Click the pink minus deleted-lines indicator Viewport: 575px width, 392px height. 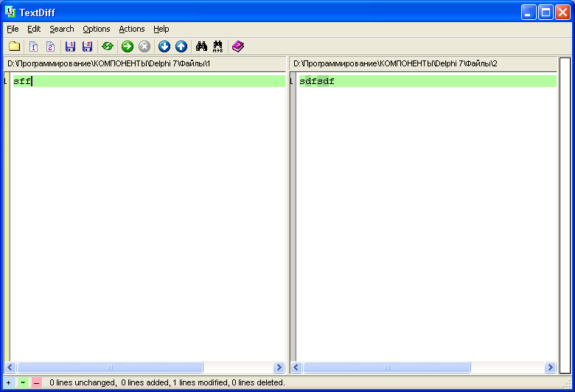point(36,382)
